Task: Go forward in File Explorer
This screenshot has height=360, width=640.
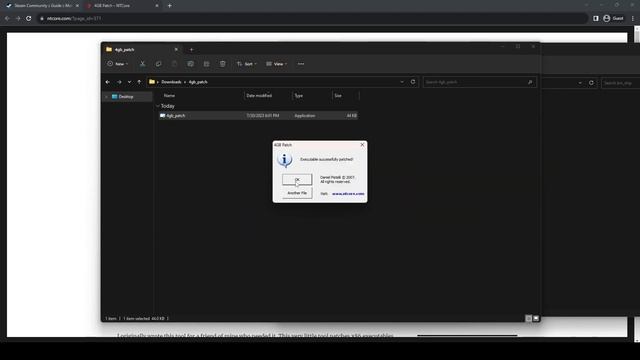Action: coord(119,82)
